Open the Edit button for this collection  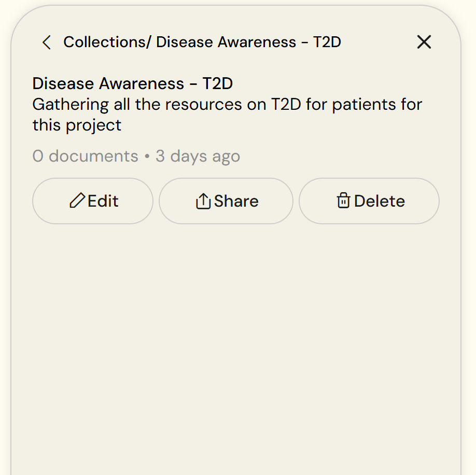point(93,201)
